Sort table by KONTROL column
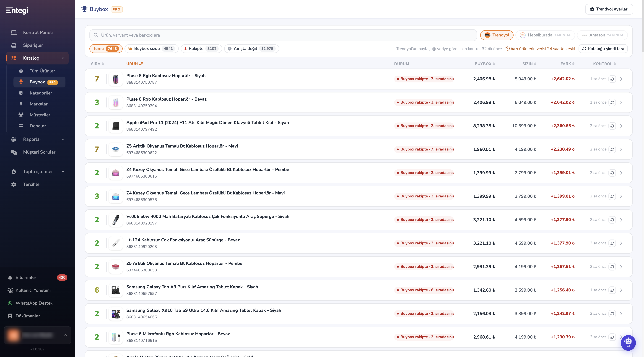The height and width of the screenshot is (357, 644). [x=605, y=64]
